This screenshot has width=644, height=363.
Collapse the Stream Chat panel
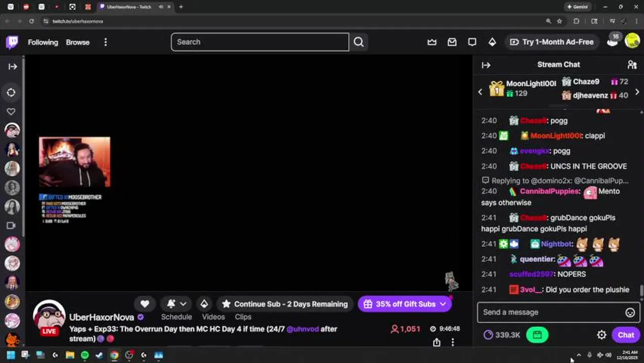point(486,65)
